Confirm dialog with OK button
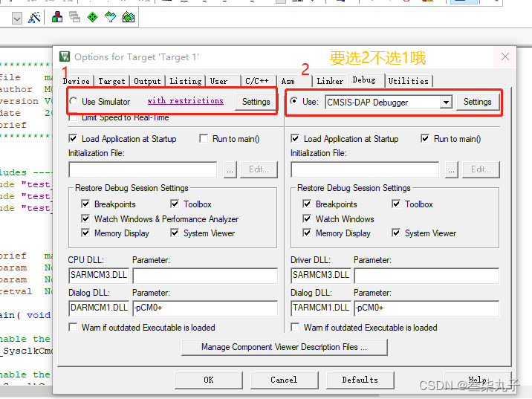 click(x=209, y=380)
